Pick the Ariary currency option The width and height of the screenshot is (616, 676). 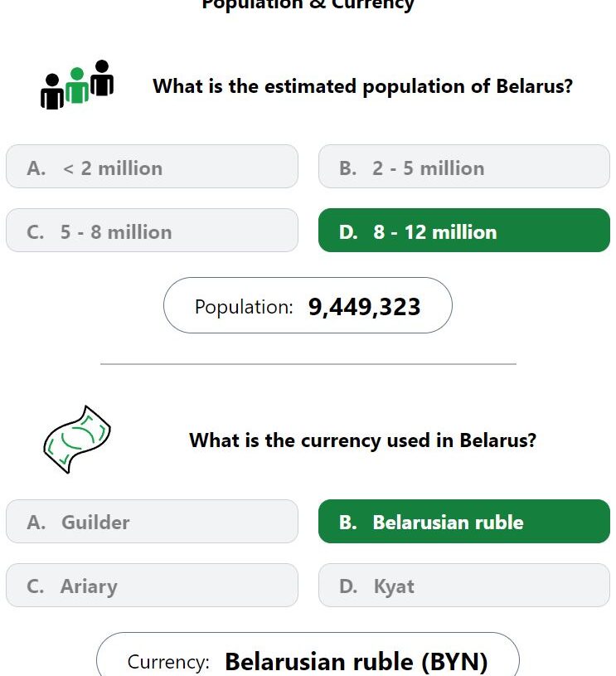(152, 585)
